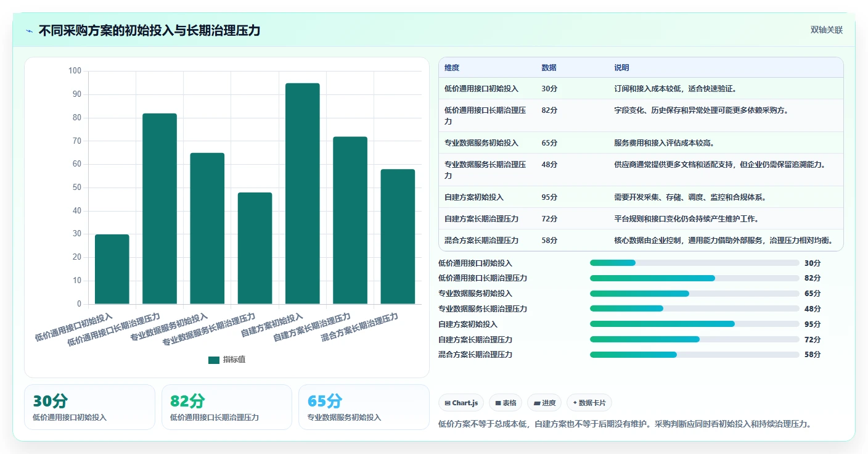Click the 混合方案长期治理压力 bar in chart
This screenshot has height=454, width=868.
click(x=398, y=236)
